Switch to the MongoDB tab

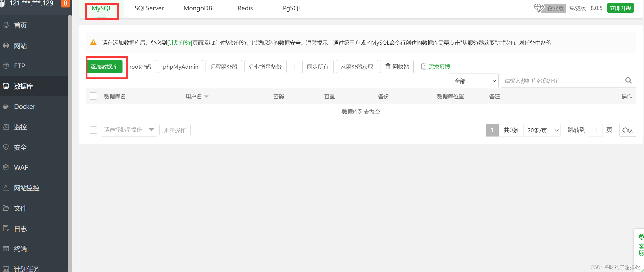198,8
